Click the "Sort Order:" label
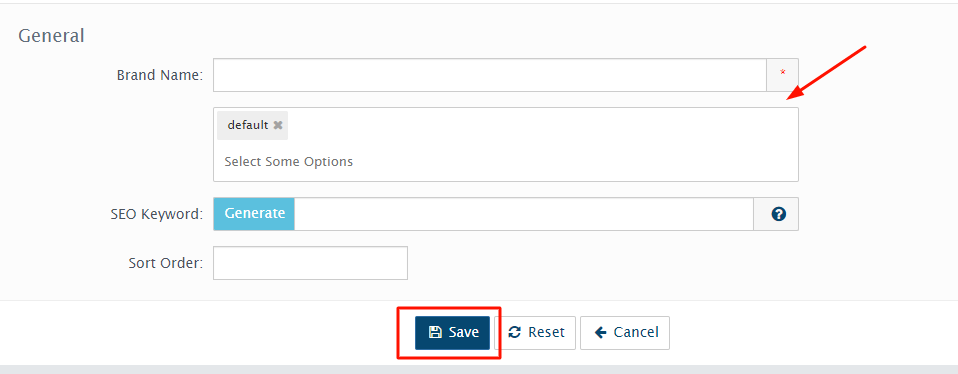958x374 pixels. coord(166,263)
